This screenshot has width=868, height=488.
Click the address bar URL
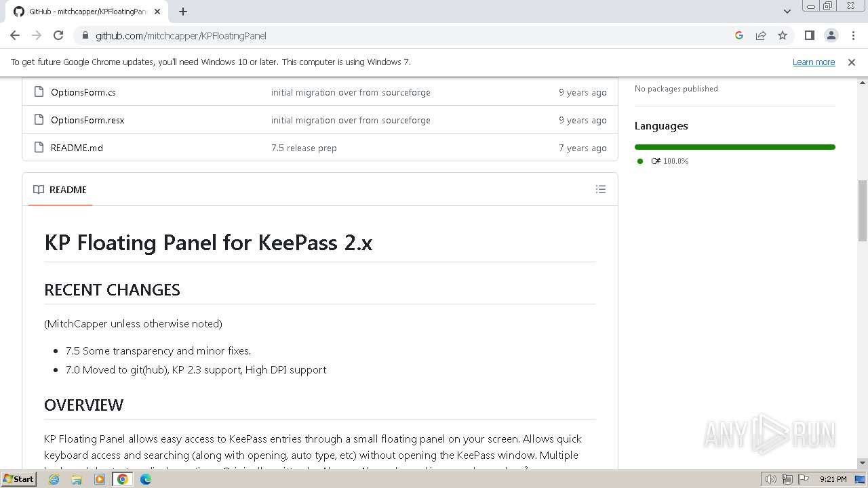(180, 36)
